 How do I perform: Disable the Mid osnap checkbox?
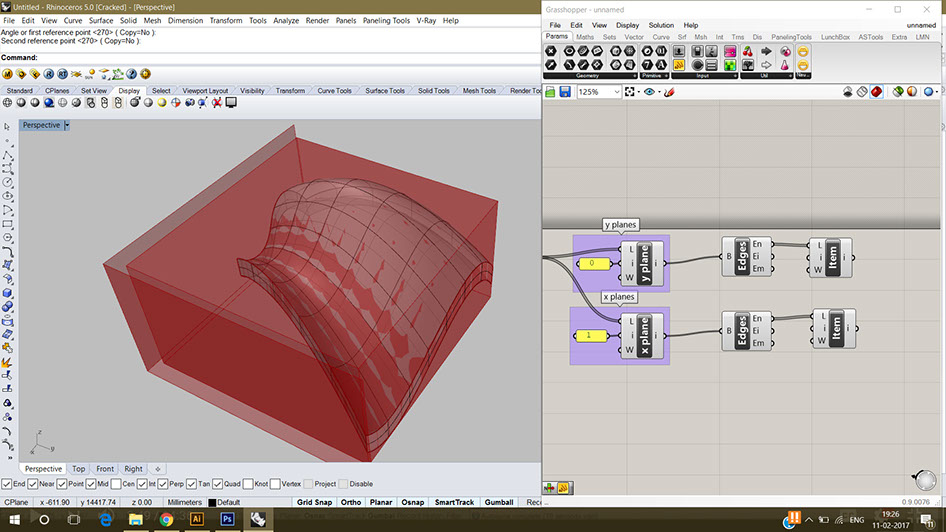pyautogui.click(x=90, y=484)
